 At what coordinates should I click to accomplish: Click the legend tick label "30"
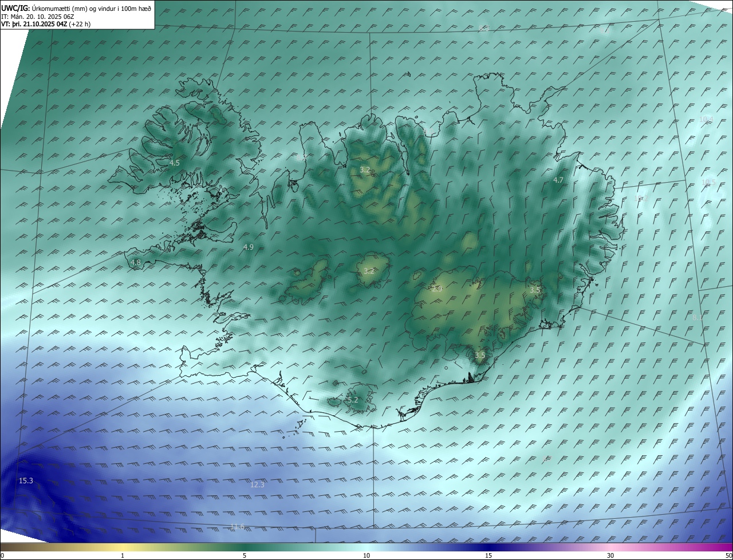click(610, 555)
